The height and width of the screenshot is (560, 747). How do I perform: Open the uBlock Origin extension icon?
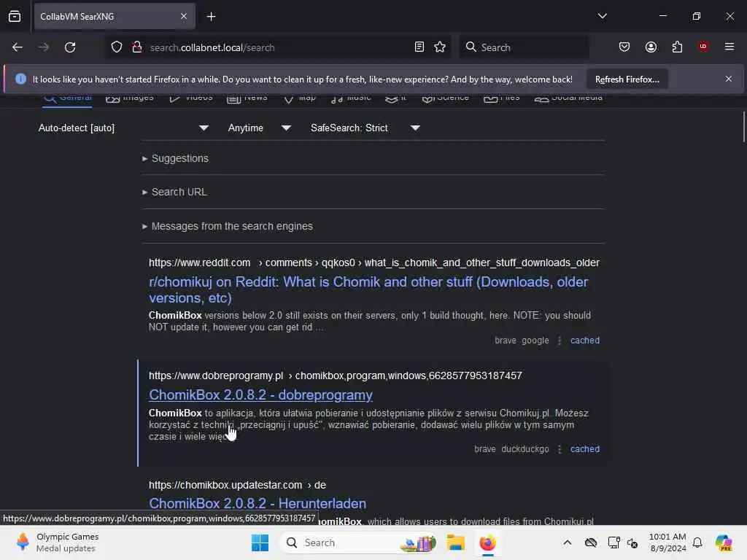coord(703,47)
